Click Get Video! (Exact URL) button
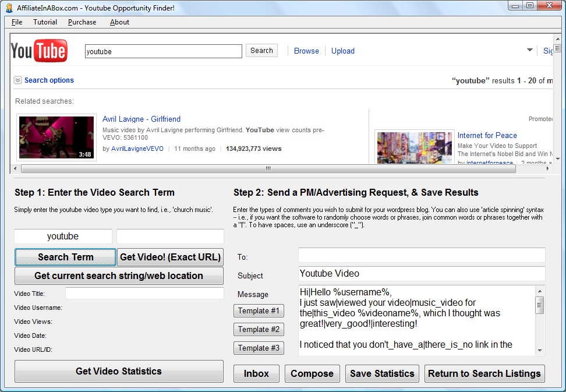Image resolution: width=566 pixels, height=392 pixels. pyautogui.click(x=170, y=257)
